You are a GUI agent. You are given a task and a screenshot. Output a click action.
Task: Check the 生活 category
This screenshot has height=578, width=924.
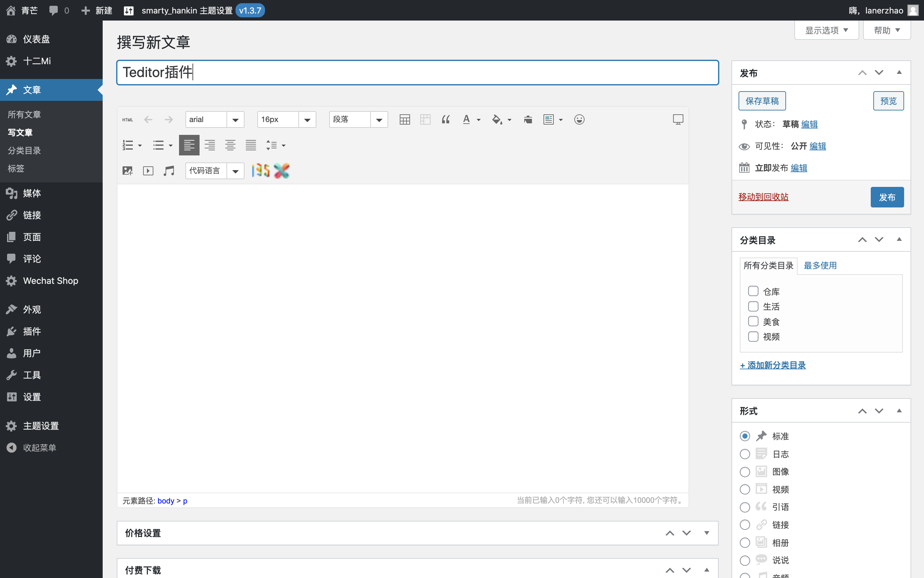pyautogui.click(x=753, y=306)
